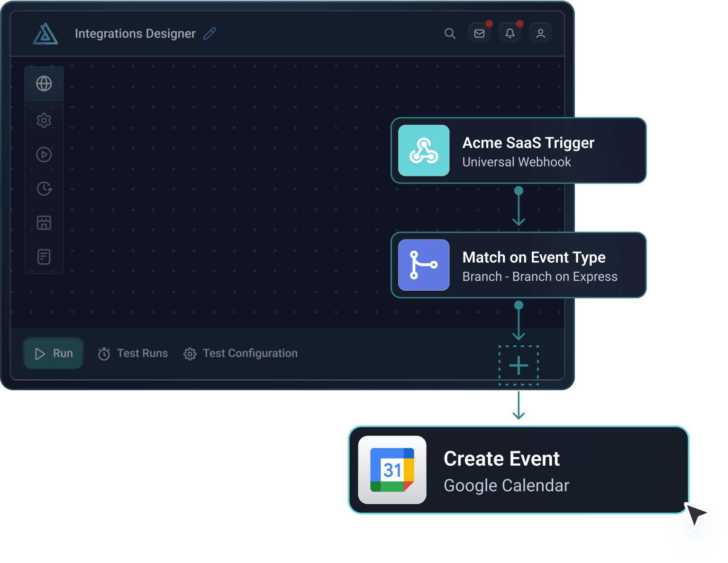Click the Run button
This screenshot has width=728, height=563.
pos(54,353)
